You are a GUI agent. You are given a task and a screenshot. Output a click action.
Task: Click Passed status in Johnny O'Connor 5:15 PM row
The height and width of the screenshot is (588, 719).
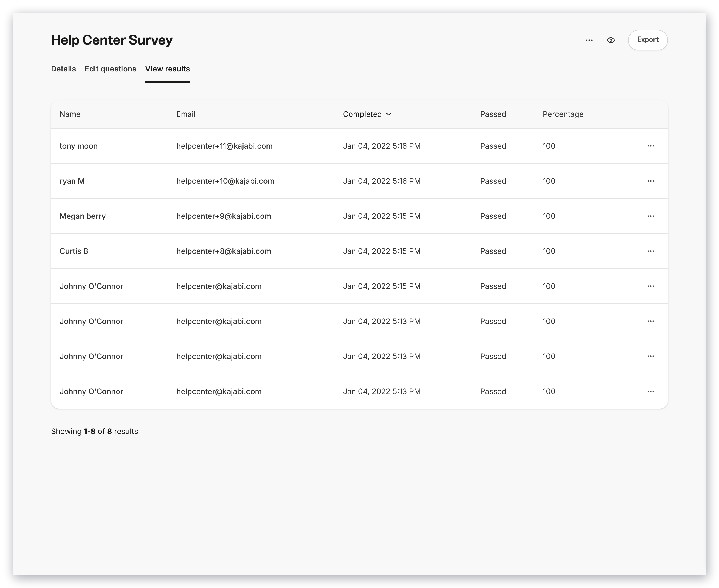pos(493,286)
